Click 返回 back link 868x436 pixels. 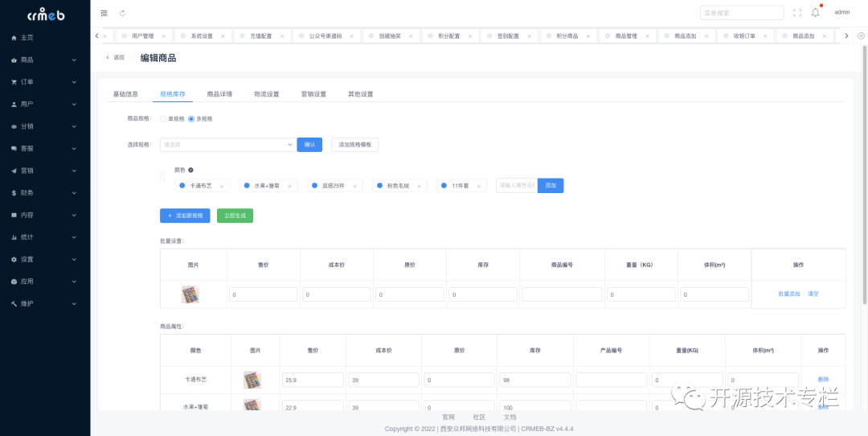pyautogui.click(x=115, y=58)
